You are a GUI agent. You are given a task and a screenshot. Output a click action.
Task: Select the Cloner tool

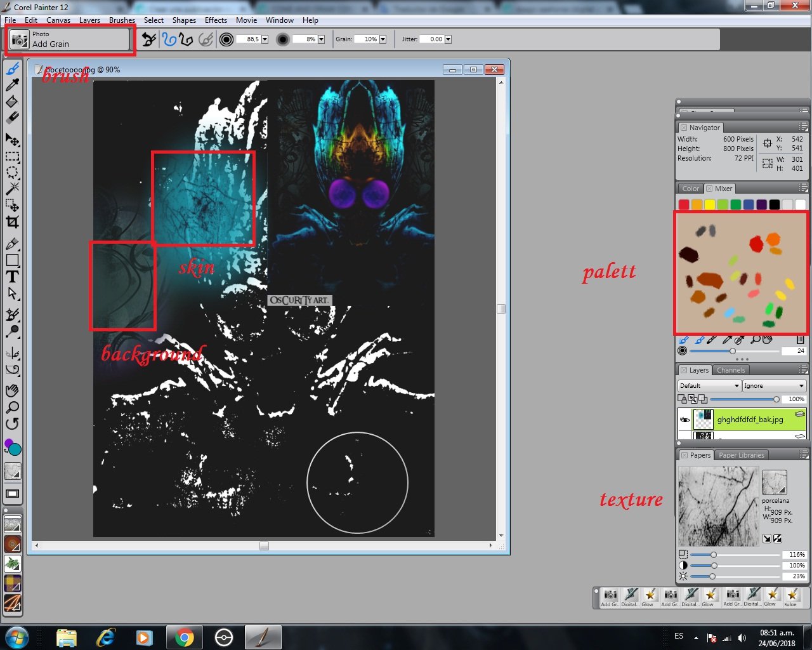pos(12,315)
